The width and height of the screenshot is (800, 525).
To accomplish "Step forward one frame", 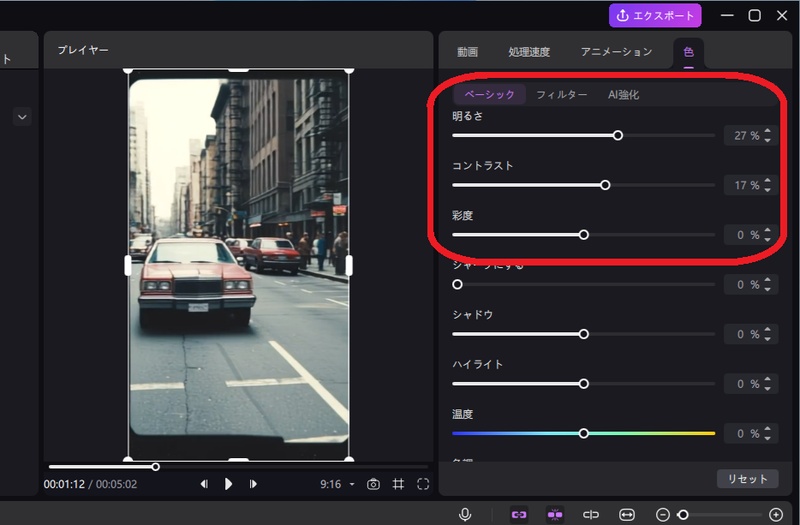I will coord(253,484).
